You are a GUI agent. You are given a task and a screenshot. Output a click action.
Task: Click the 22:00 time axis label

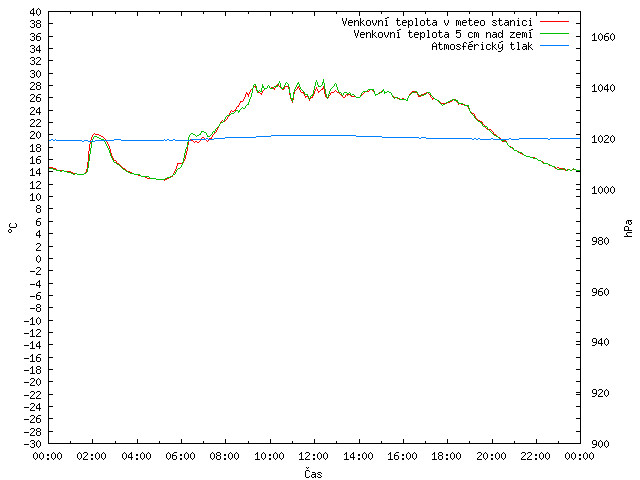pos(535,456)
